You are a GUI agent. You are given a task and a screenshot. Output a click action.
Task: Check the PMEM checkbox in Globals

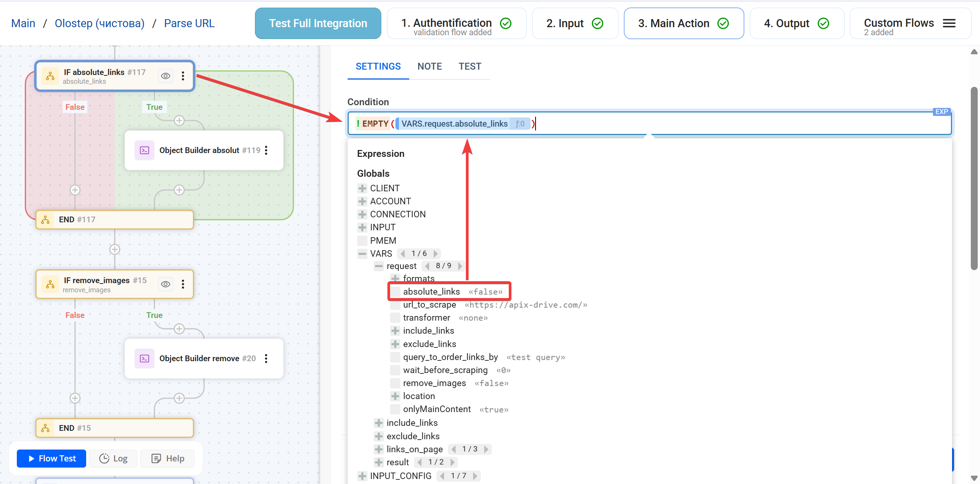coord(362,240)
